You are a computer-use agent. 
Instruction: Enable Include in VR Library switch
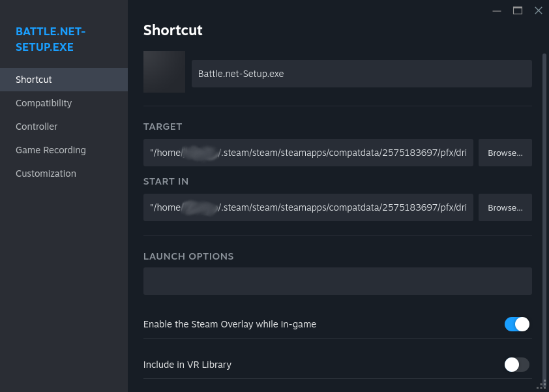point(516,365)
